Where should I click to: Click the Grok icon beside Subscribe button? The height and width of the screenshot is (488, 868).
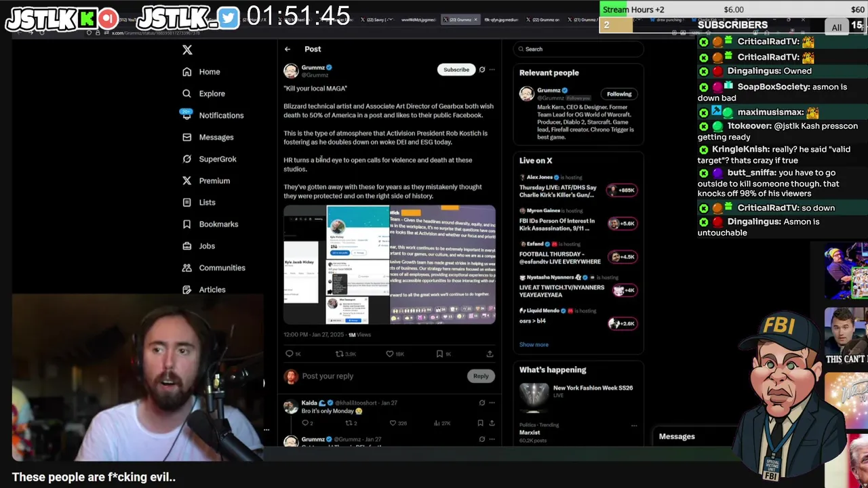482,70
